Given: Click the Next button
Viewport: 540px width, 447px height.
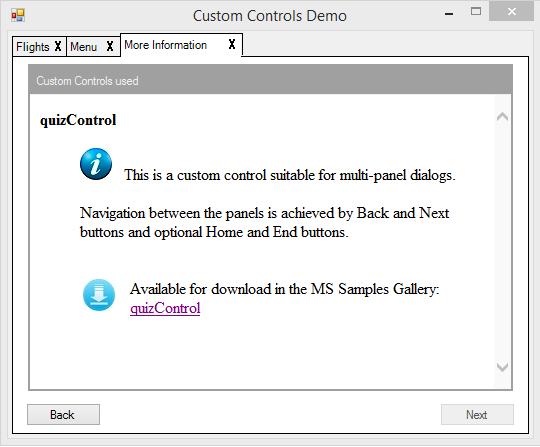Looking at the screenshot, I should [477, 415].
